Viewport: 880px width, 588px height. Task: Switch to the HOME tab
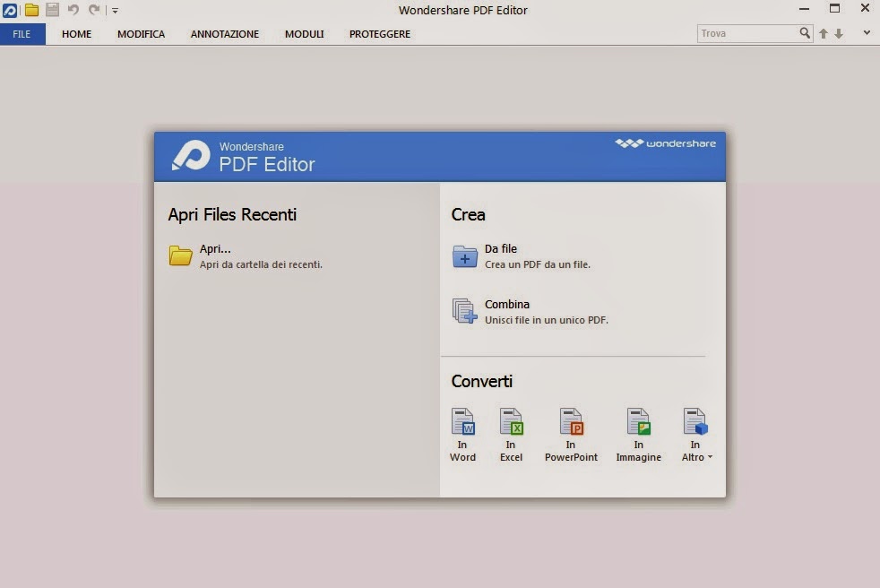[x=76, y=34]
